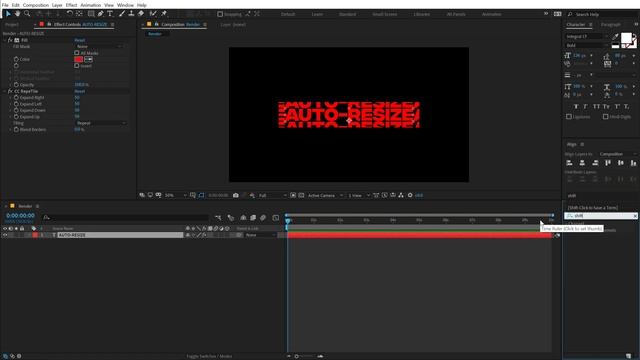The width and height of the screenshot is (640, 360).
Task: Select the Eraser tool
Action: [x=141, y=14]
